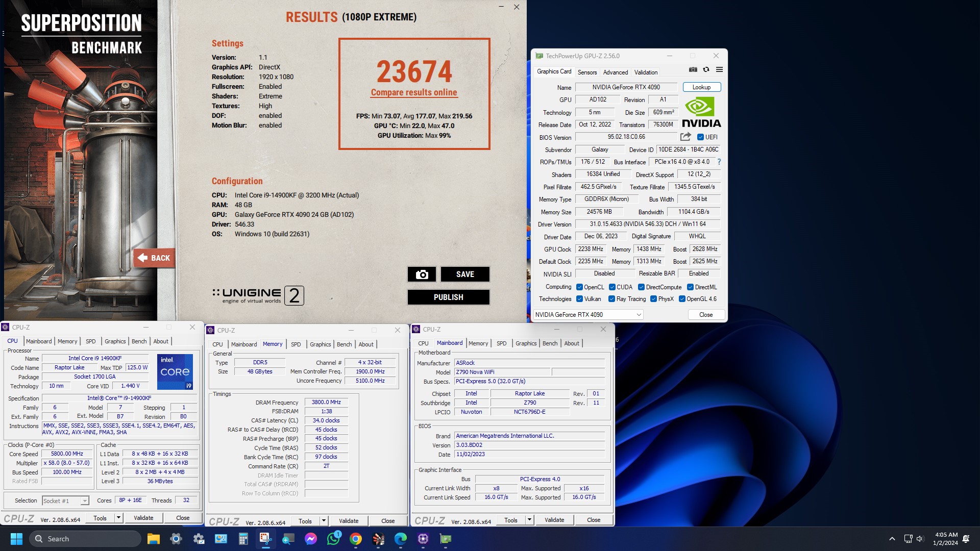Click the Close button in GPU-Z
Viewport: 980px width, 551px height.
tap(706, 315)
